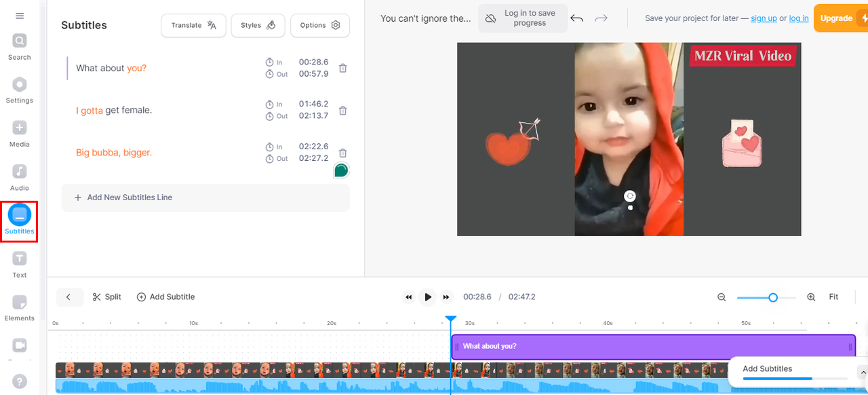Adjust the timeline zoom slider
Viewport: 868px width, 395px height.
pyautogui.click(x=773, y=297)
